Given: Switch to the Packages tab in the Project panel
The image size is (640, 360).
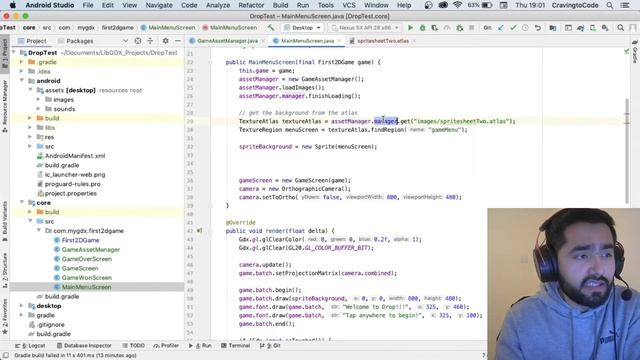Looking at the screenshot, I should tap(76, 41).
